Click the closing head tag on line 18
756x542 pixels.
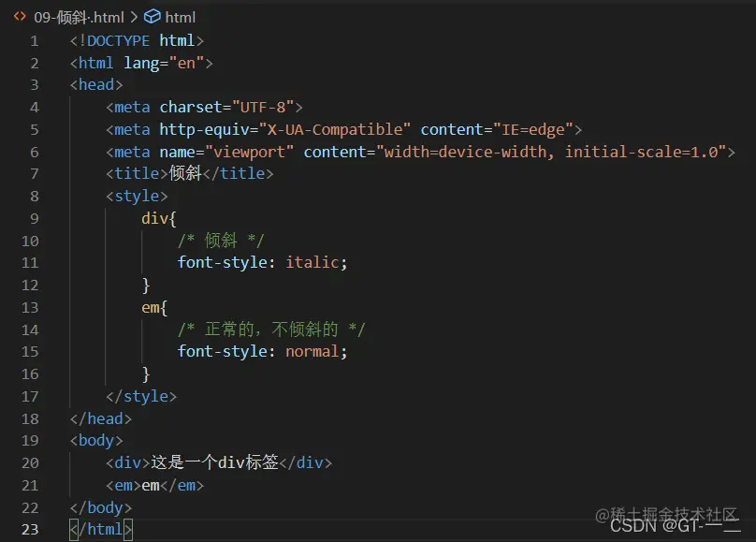pos(101,418)
